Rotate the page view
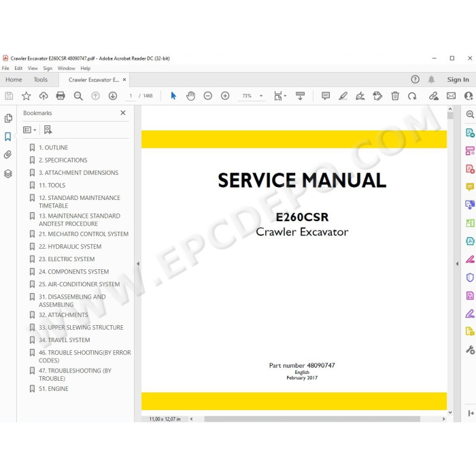The width and height of the screenshot is (476, 476). pos(412,96)
